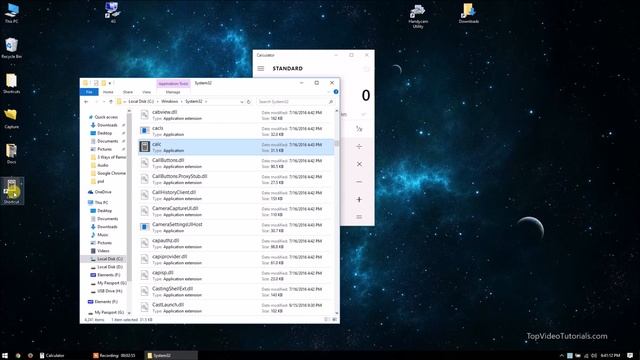Select This PC in navigation pane
The height and width of the screenshot is (360, 640).
[101, 202]
